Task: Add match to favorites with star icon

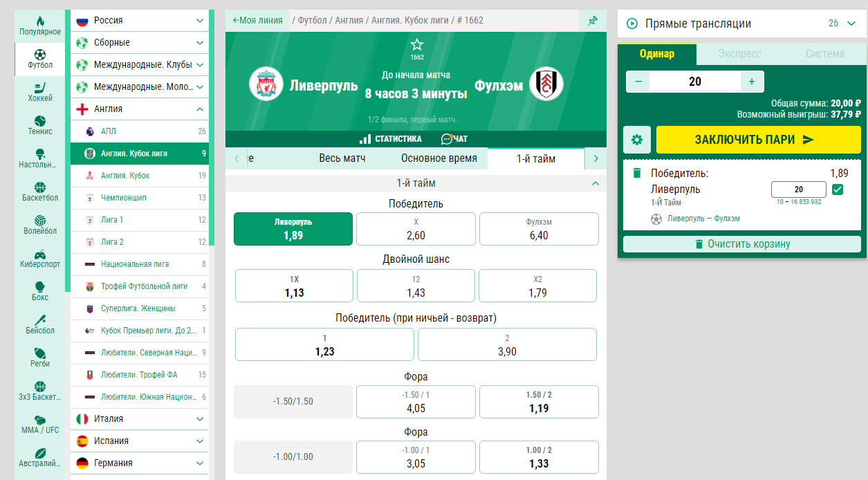Action: [x=416, y=45]
